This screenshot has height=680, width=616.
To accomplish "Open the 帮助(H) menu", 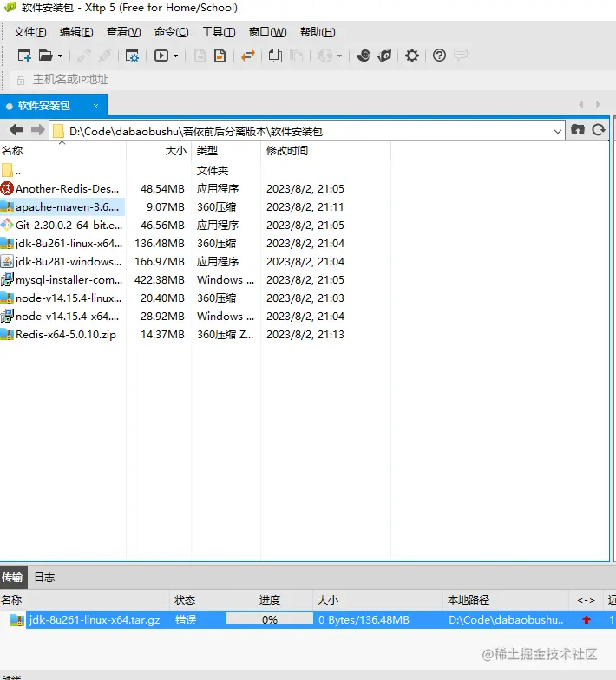I will point(318,32).
